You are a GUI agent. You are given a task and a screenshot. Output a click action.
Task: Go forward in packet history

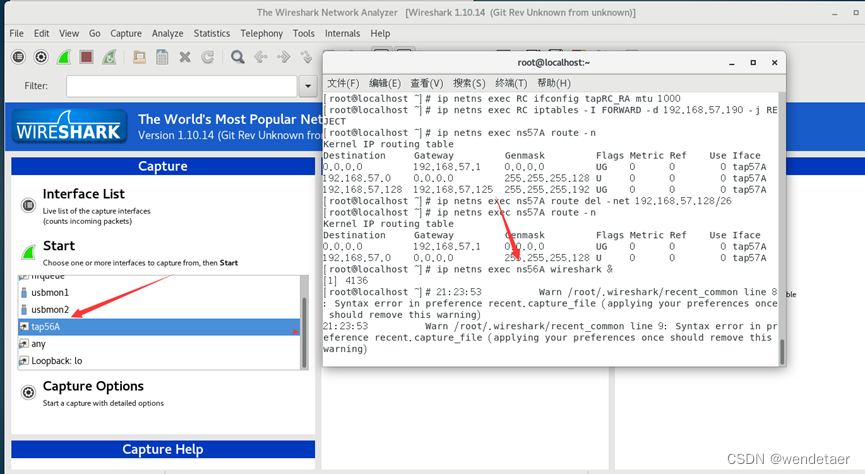284,57
